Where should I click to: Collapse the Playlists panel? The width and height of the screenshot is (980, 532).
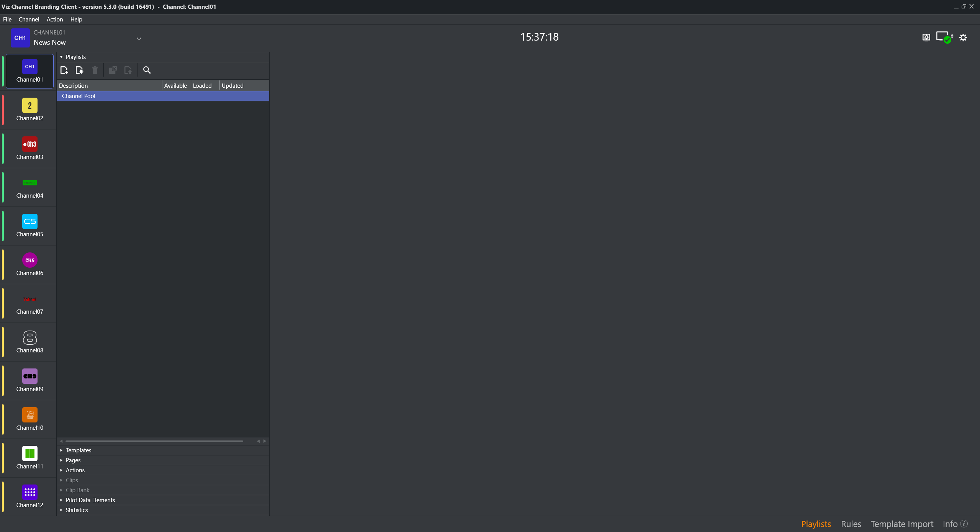tap(61, 57)
